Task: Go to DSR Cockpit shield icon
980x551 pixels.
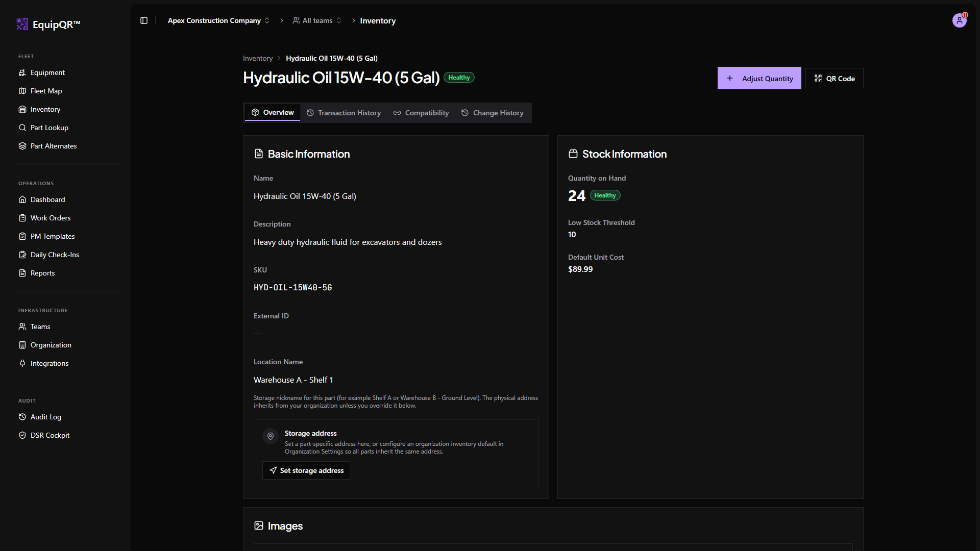Action: coord(22,435)
